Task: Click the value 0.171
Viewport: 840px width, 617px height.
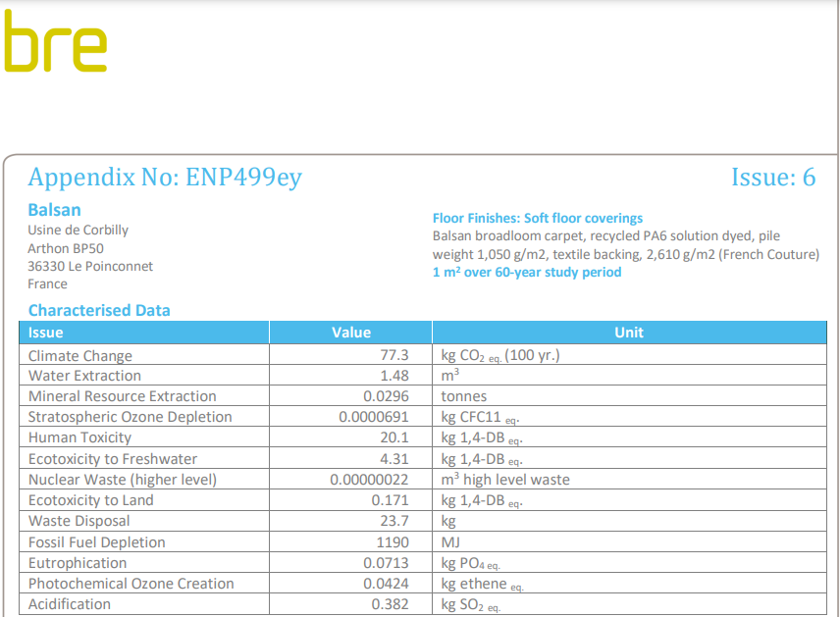Action: [390, 500]
